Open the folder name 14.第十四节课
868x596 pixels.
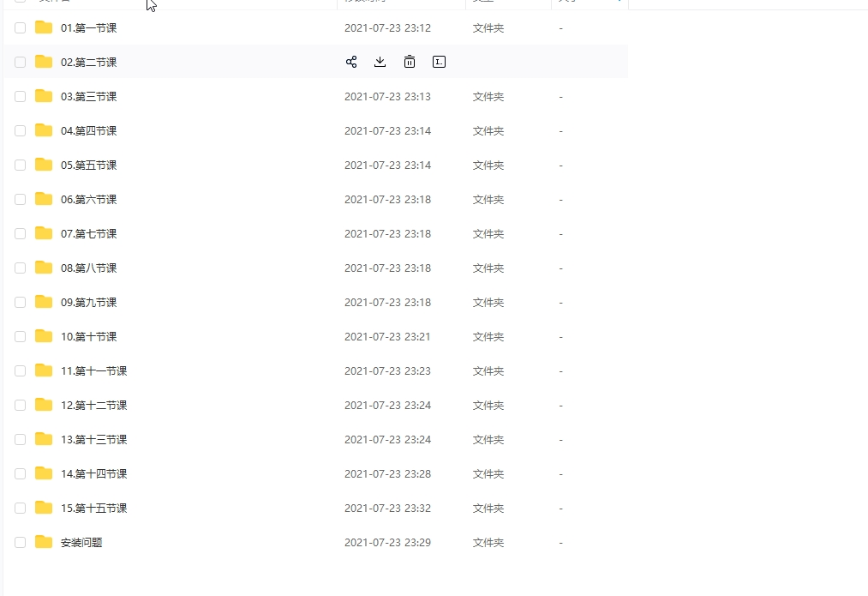click(x=94, y=475)
